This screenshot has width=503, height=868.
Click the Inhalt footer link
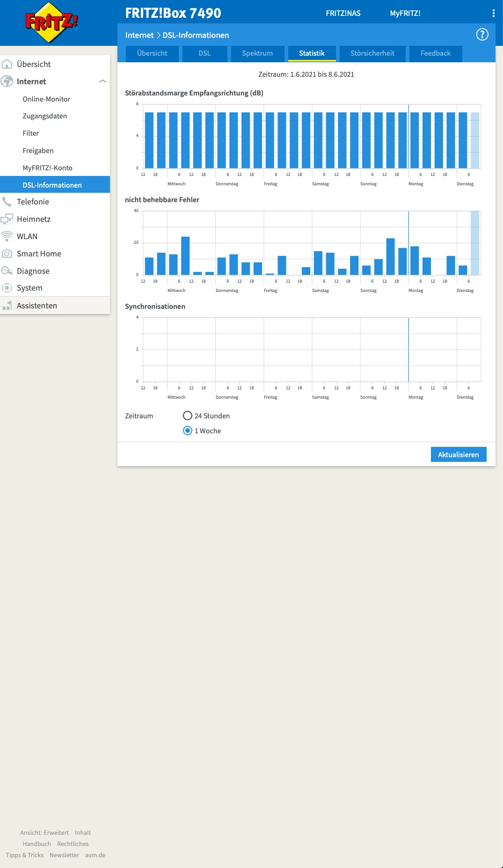click(83, 832)
